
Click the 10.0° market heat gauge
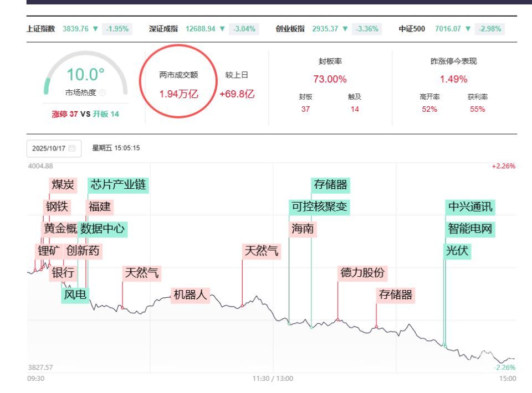[85, 75]
